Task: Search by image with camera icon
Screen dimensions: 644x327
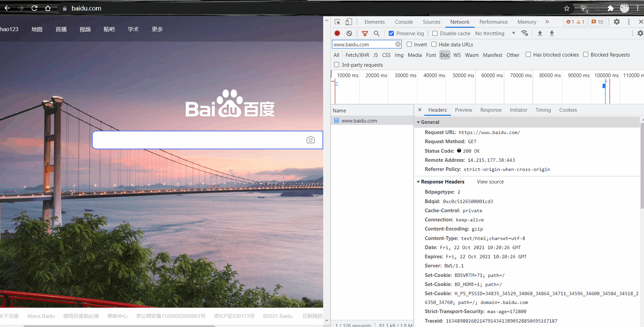Action: coord(311,140)
